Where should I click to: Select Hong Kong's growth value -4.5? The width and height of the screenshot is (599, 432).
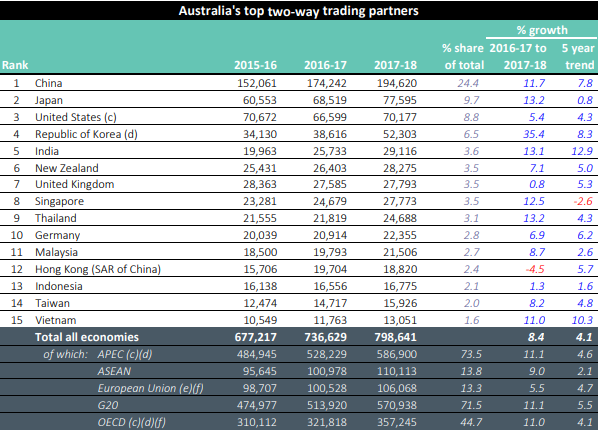(x=535, y=269)
